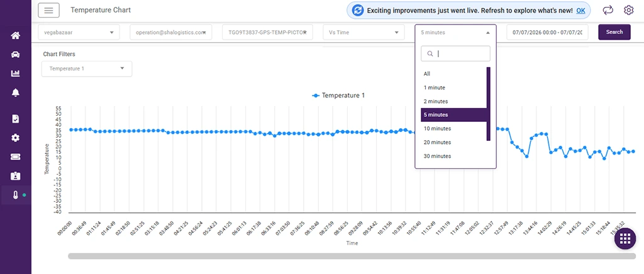Click the magnifier icon in dropdown search
This screenshot has height=274, width=644.
tap(430, 54)
